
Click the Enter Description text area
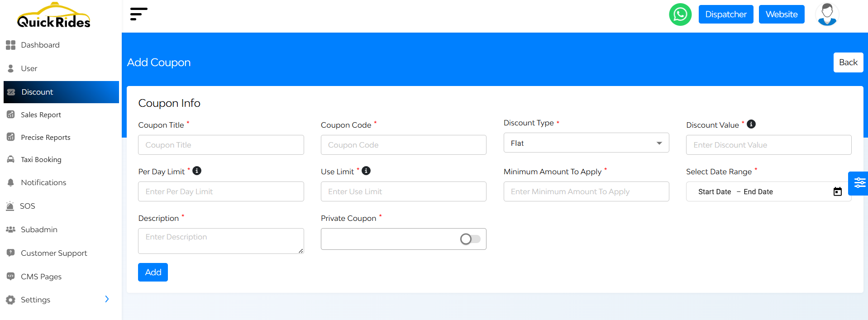tap(221, 241)
